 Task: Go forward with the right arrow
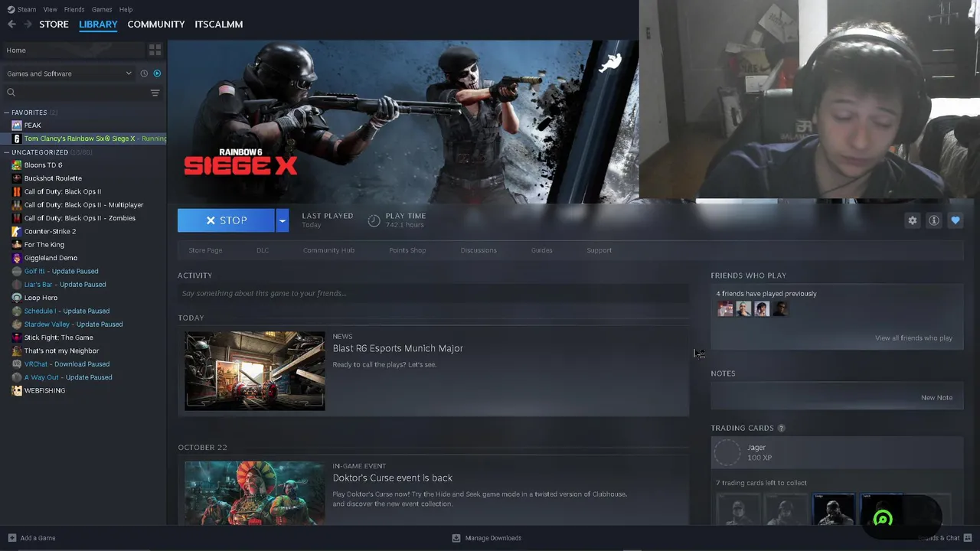coord(28,24)
